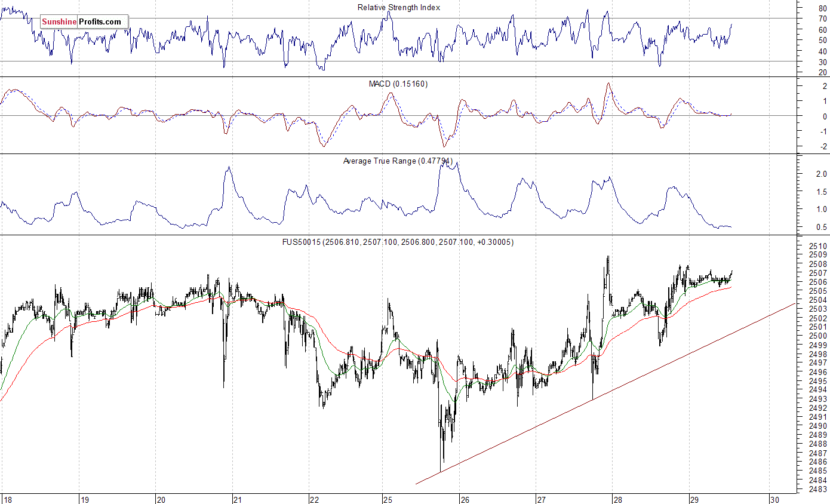Select date axis label 18

tap(8, 499)
